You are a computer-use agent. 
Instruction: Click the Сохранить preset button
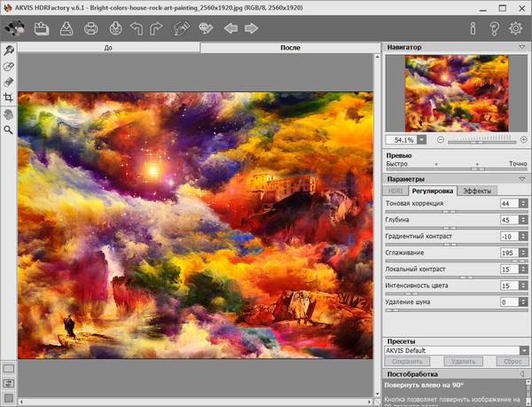pyautogui.click(x=406, y=362)
